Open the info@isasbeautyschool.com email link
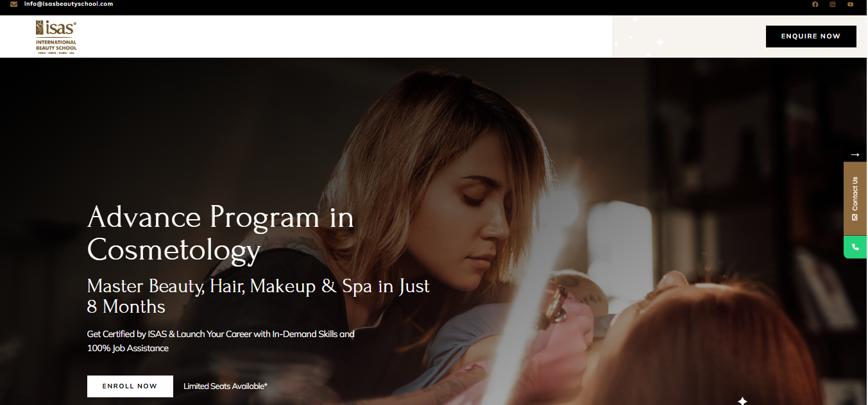This screenshot has height=405, width=868. click(x=69, y=4)
